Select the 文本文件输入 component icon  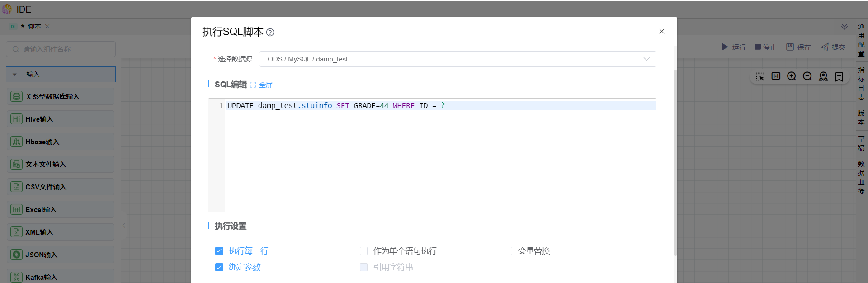point(17,164)
